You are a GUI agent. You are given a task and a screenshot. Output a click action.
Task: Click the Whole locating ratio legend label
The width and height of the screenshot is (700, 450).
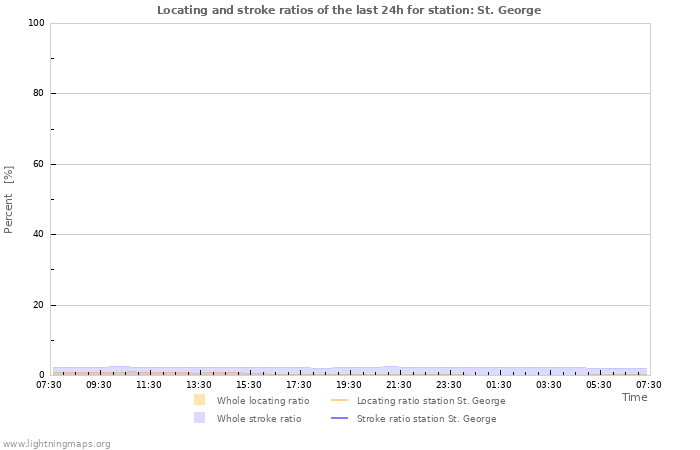(263, 400)
